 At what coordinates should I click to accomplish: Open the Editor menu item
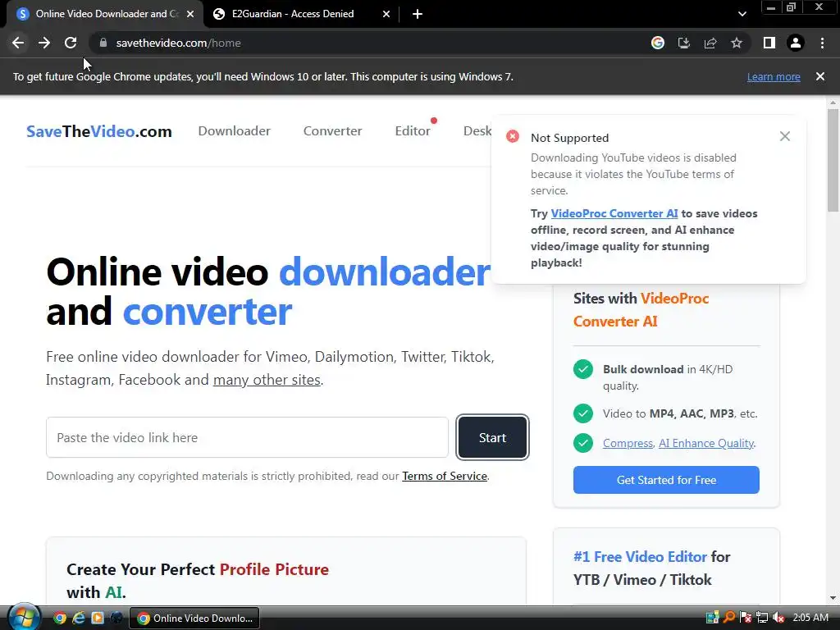(413, 130)
